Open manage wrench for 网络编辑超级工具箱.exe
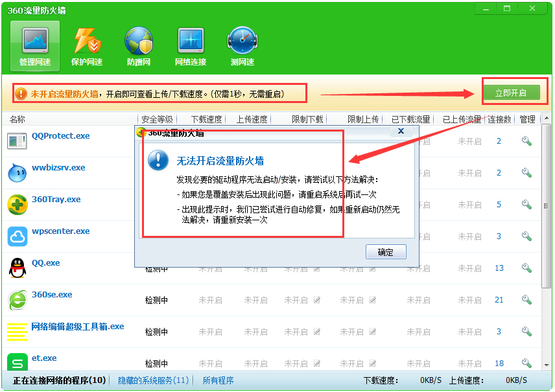555x392 pixels. coord(526,332)
